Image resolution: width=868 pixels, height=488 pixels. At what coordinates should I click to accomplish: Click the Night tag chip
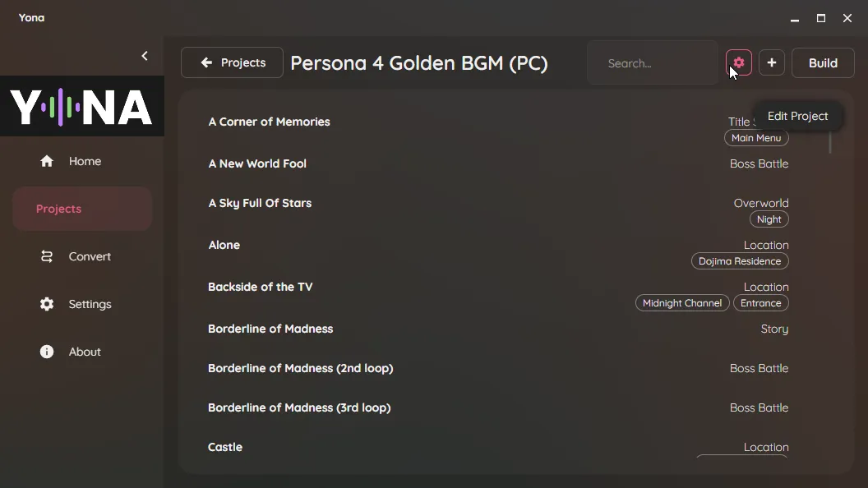click(x=769, y=219)
